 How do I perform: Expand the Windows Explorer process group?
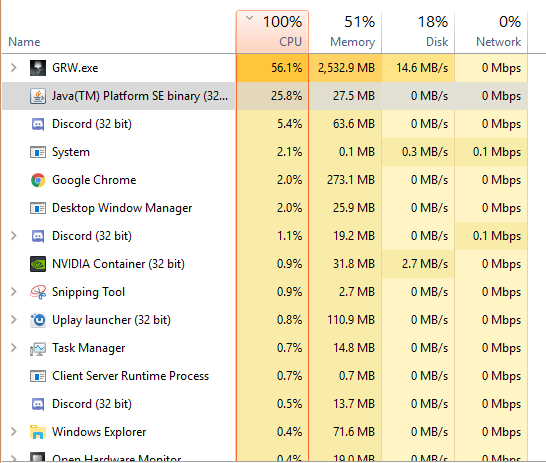coord(14,431)
